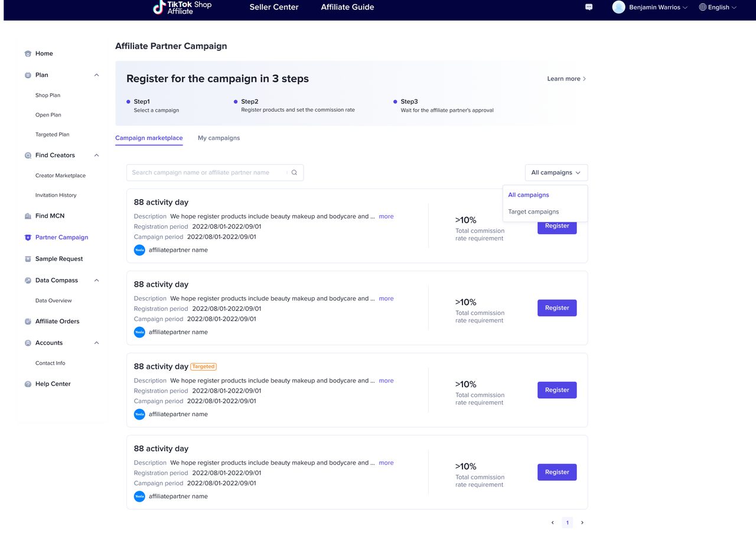
Task: Click the Home icon in sidebar
Action: 28,54
